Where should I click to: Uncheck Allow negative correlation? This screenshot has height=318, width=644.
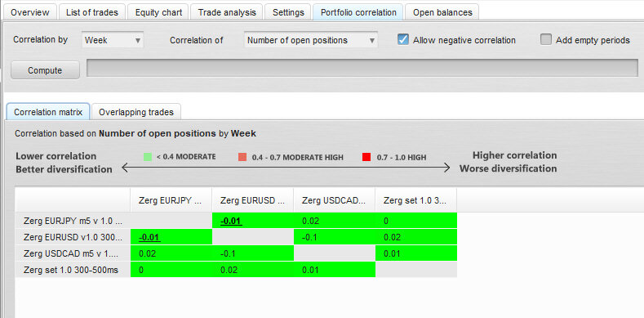pyautogui.click(x=403, y=40)
